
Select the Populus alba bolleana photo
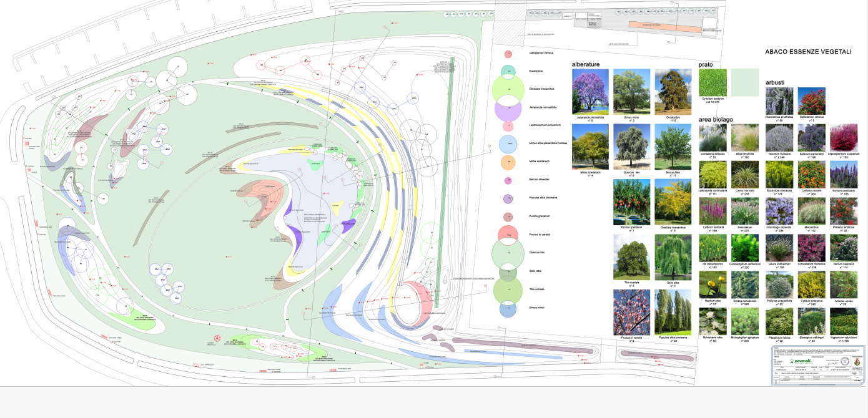pyautogui.click(x=673, y=312)
